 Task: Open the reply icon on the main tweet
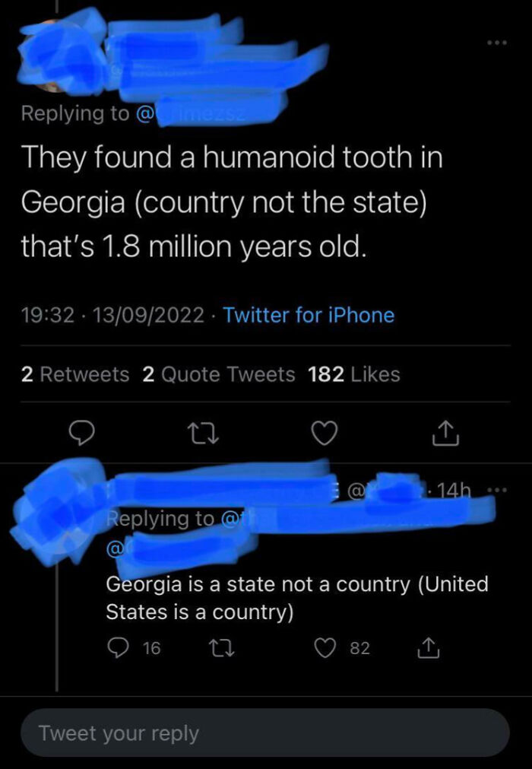click(82, 433)
